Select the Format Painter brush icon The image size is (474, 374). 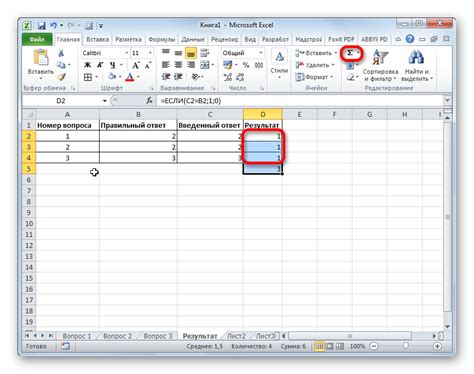tap(61, 77)
